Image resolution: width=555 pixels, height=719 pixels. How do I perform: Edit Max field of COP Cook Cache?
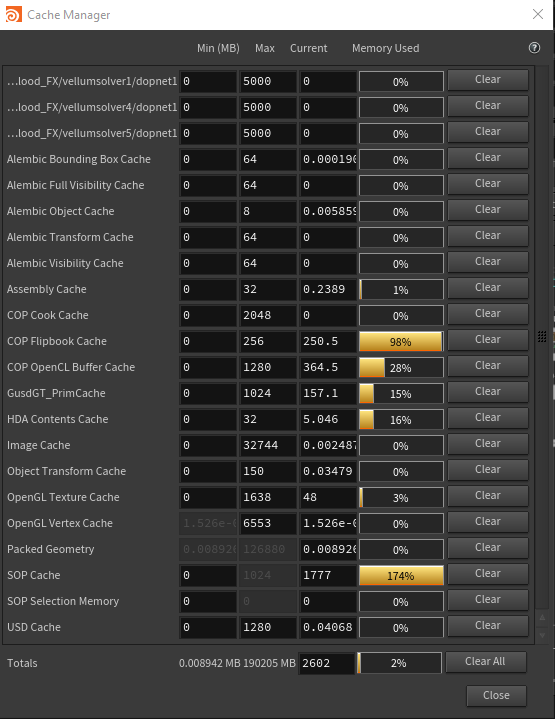click(268, 315)
